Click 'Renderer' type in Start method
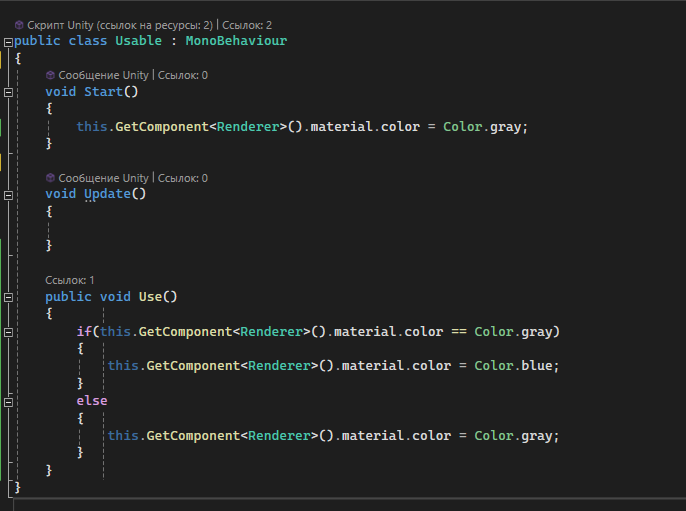 248,127
